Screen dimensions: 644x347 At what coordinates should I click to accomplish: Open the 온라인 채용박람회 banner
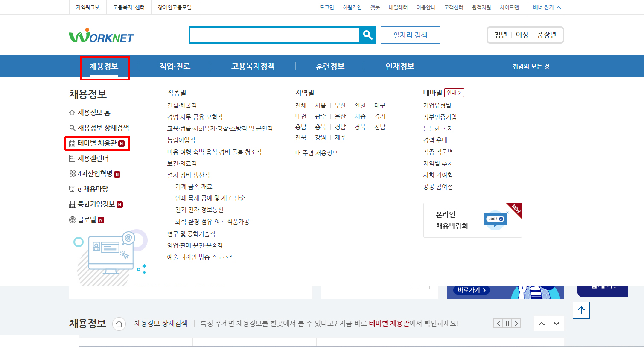point(472,220)
